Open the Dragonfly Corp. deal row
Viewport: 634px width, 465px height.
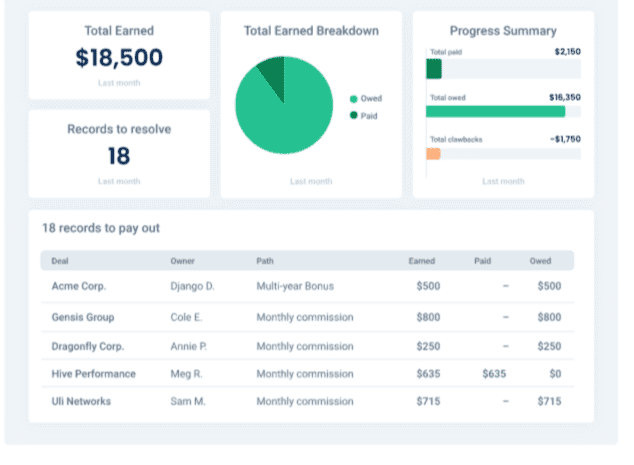307,346
